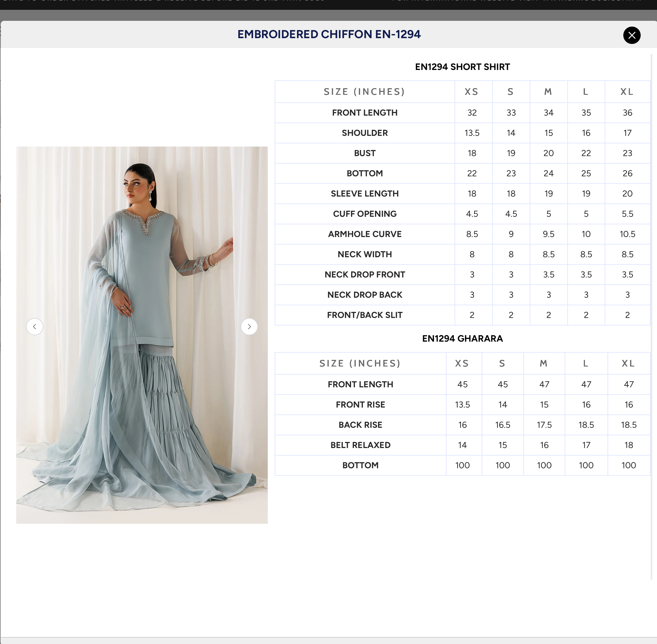Viewport: 657px width, 644px height.
Task: Click sleeve length XL value 20
Action: [627, 193]
